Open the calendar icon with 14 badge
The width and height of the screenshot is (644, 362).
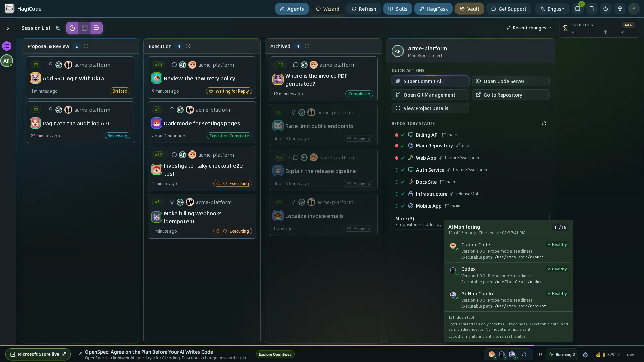(578, 9)
